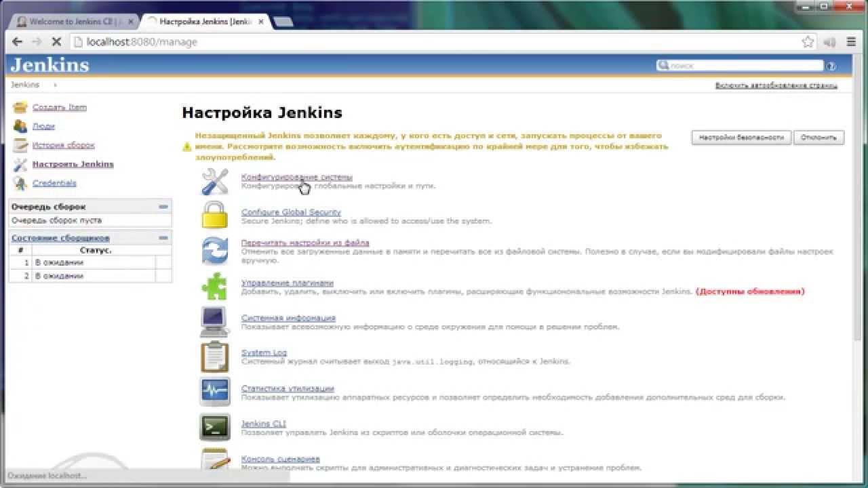The height and width of the screenshot is (488, 868).
Task: Click the История сборок sidebar icon
Action: 20,145
